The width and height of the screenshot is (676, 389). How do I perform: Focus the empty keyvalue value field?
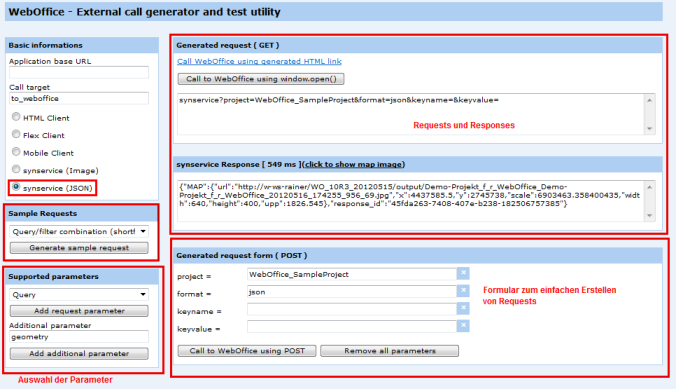coord(352,327)
